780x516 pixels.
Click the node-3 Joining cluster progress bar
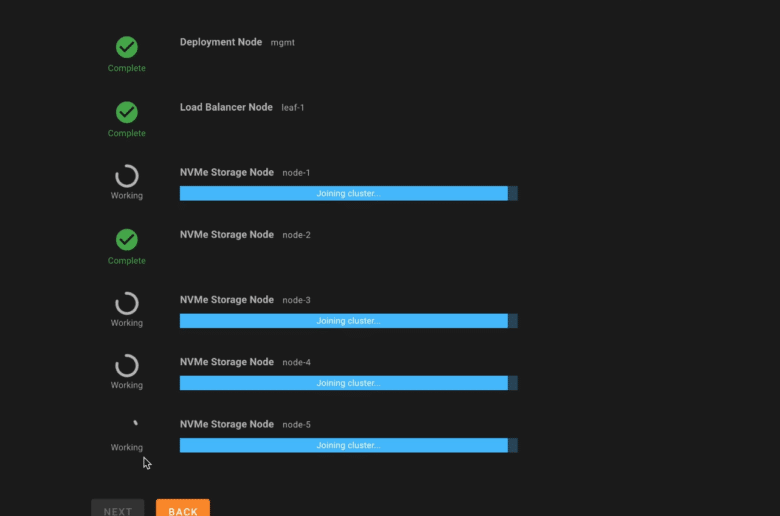coord(349,320)
